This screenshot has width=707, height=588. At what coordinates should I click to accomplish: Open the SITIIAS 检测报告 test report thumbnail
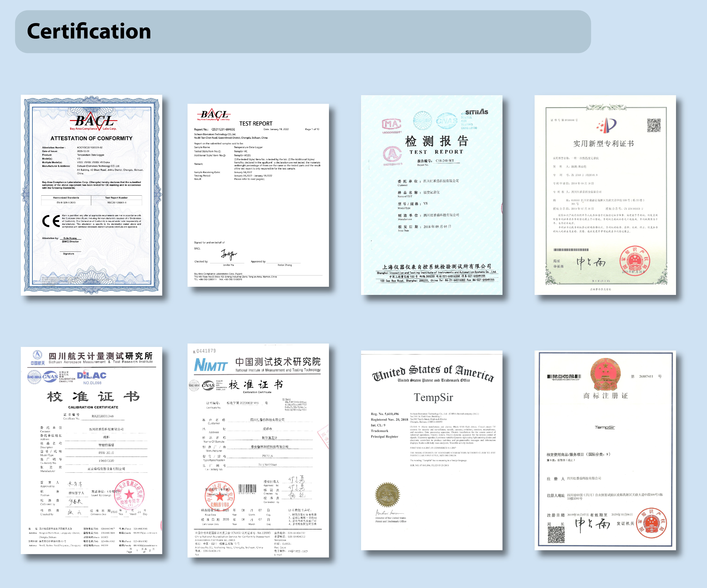(432, 195)
